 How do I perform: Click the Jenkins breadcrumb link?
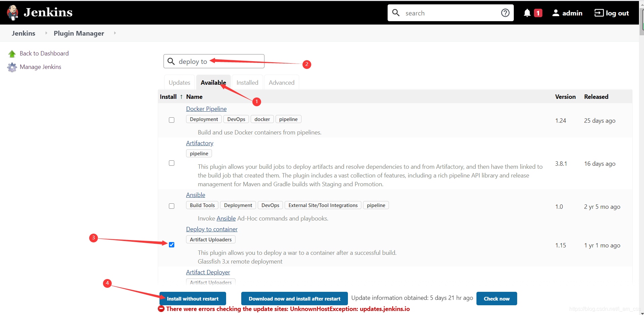click(x=24, y=33)
